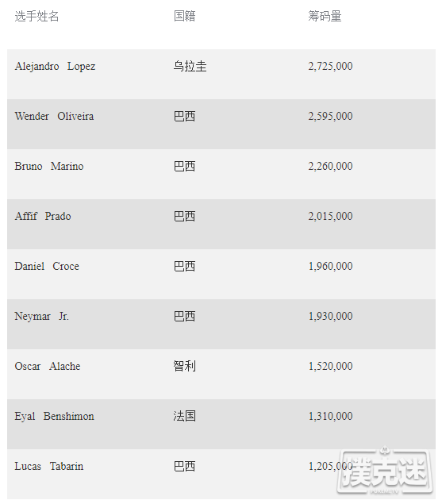Click the 乌拉圭 nationality cell
This screenshot has width=442, height=504.
(x=190, y=66)
